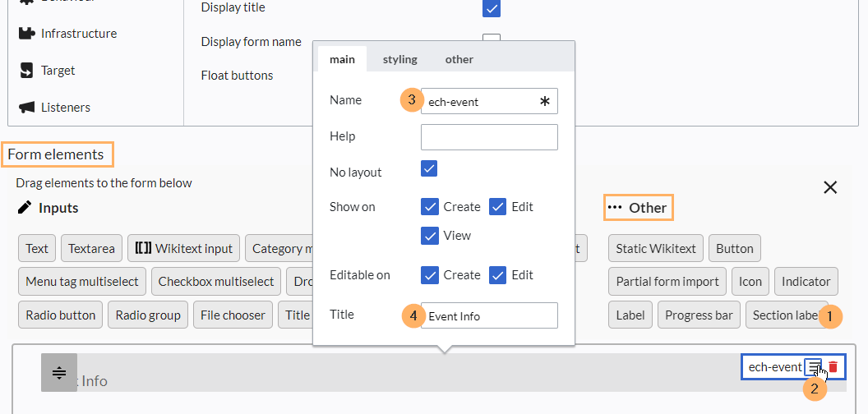Select the Indicator element

806,282
